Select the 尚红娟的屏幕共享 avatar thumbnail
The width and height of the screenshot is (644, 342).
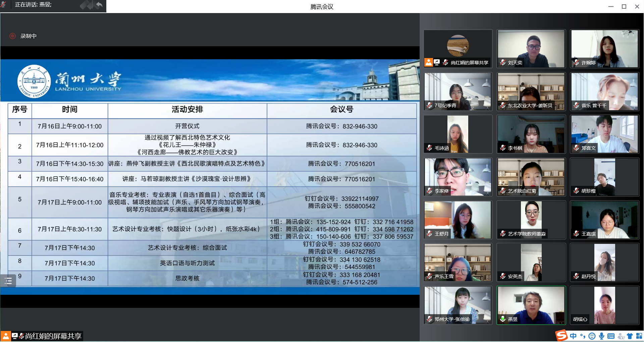pos(458,46)
